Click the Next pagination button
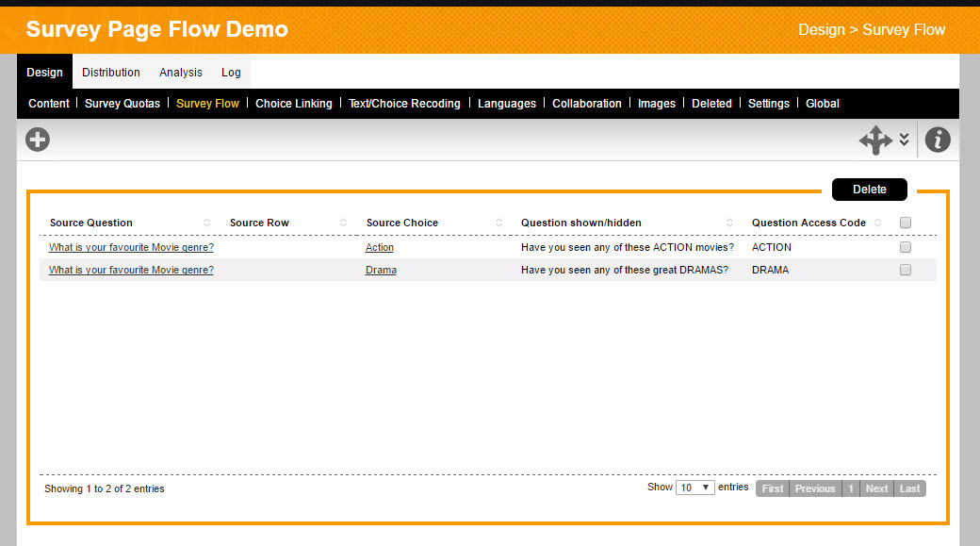Screen dimensions: 980x546 876,488
